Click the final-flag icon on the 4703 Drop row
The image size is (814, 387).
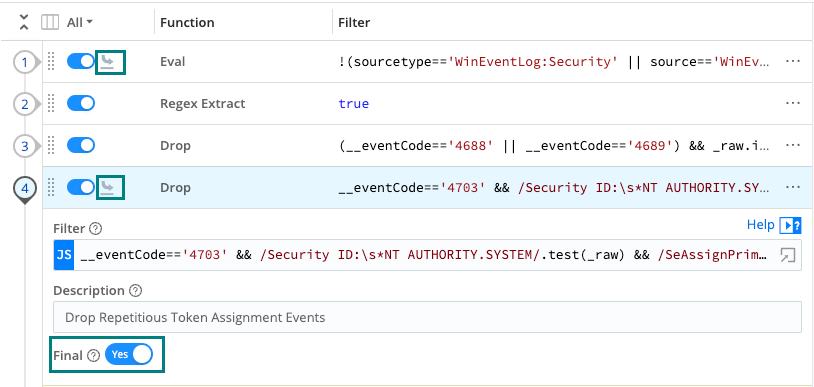coord(107,188)
